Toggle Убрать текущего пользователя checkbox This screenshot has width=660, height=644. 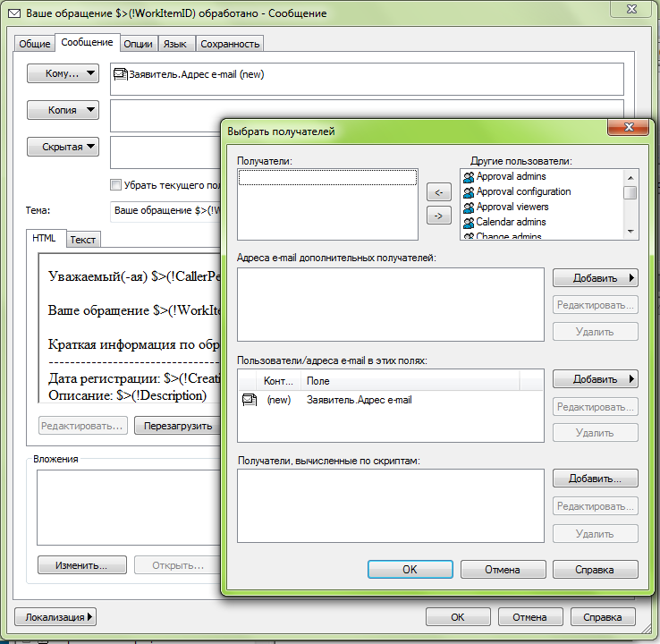coord(115,185)
